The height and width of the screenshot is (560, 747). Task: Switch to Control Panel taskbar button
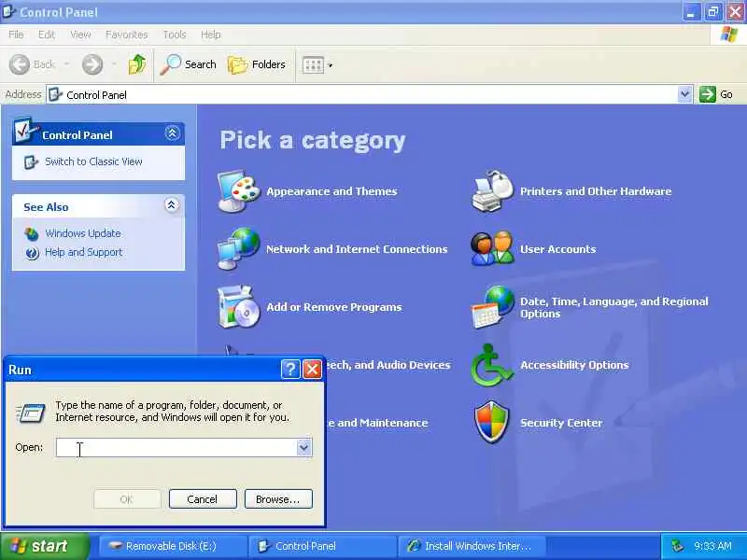[323, 546]
